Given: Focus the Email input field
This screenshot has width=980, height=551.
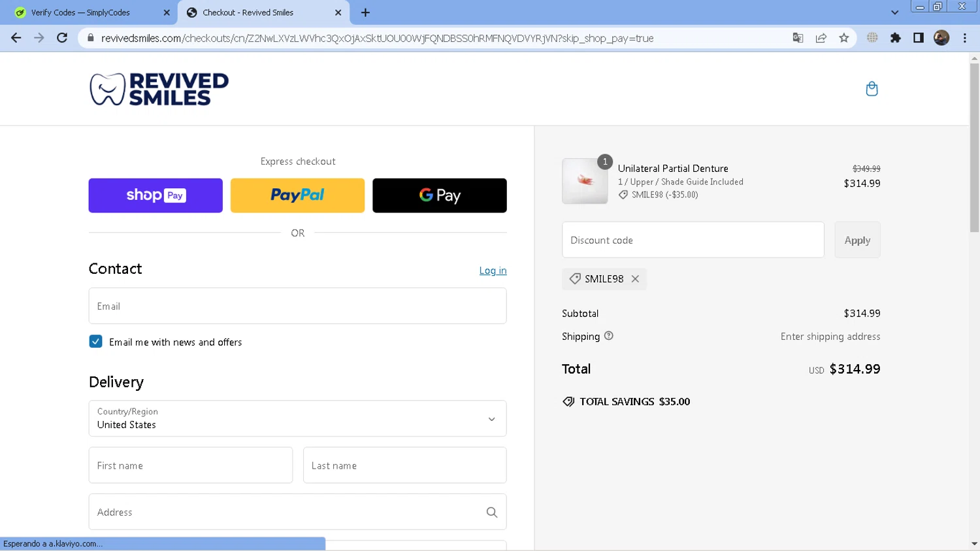Looking at the screenshot, I should coord(297,306).
